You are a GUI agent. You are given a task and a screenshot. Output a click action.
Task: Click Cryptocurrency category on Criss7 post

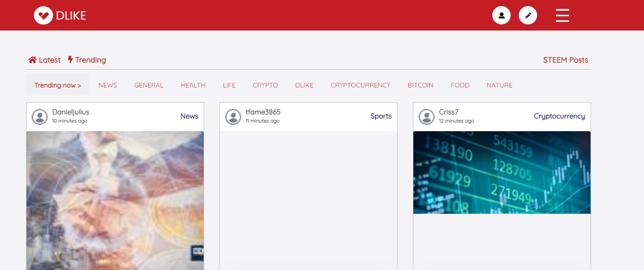[x=559, y=116]
